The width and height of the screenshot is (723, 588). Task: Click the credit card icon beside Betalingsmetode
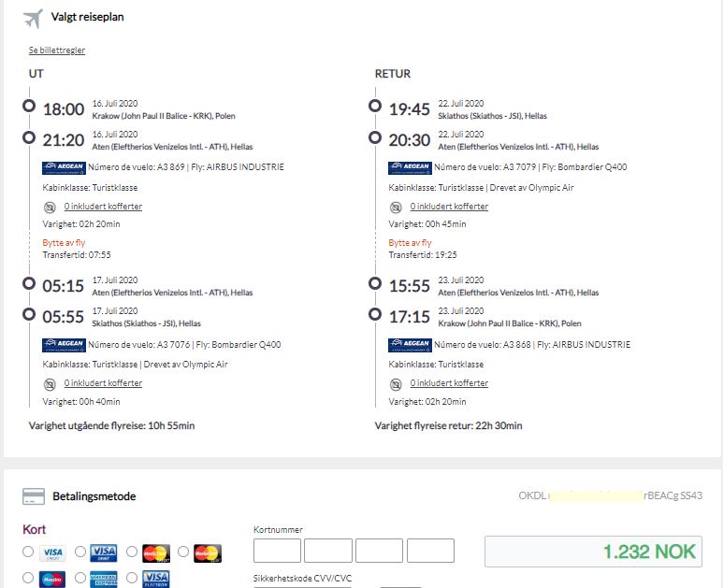(x=34, y=496)
